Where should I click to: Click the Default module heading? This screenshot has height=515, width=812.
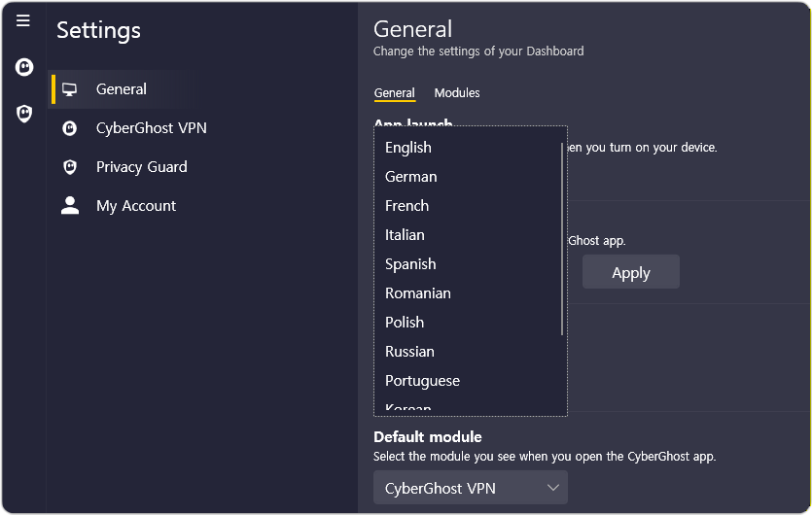coord(428,437)
